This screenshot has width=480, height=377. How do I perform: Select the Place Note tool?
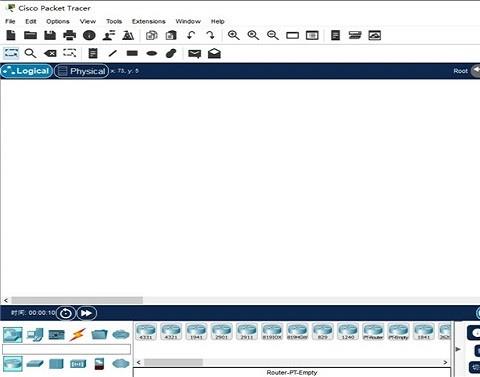point(93,53)
